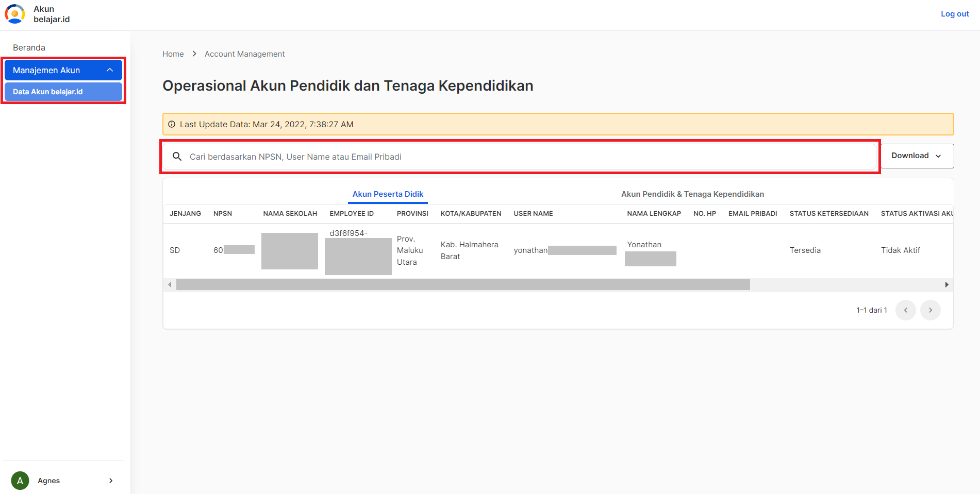
Task: Select Manajemen Akun in the sidebar
Action: 63,70
